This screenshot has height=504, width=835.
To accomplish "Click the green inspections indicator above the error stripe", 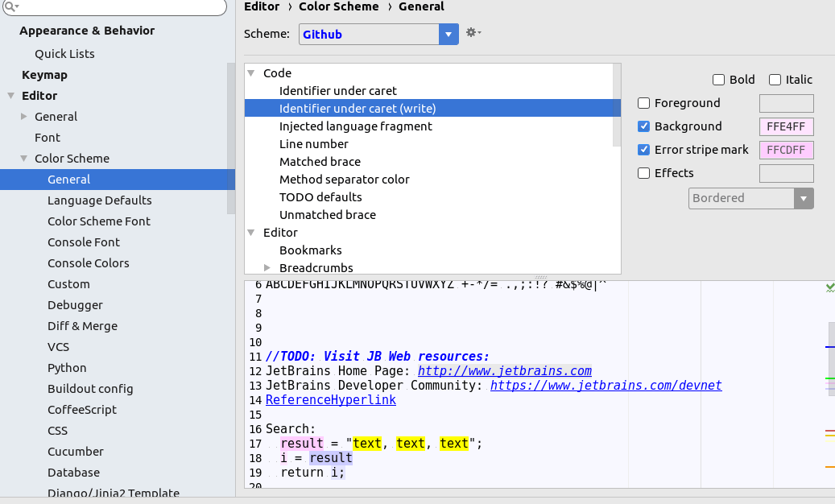I will click(x=829, y=287).
